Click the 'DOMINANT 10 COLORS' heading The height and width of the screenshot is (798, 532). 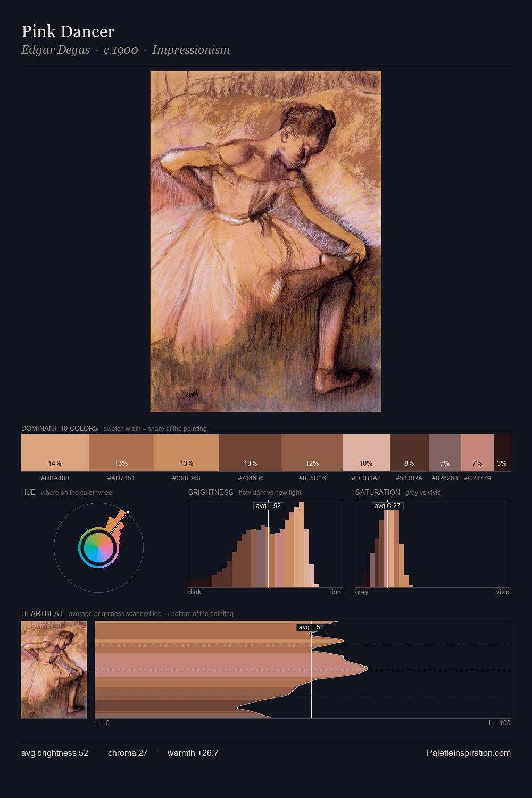pyautogui.click(x=60, y=428)
